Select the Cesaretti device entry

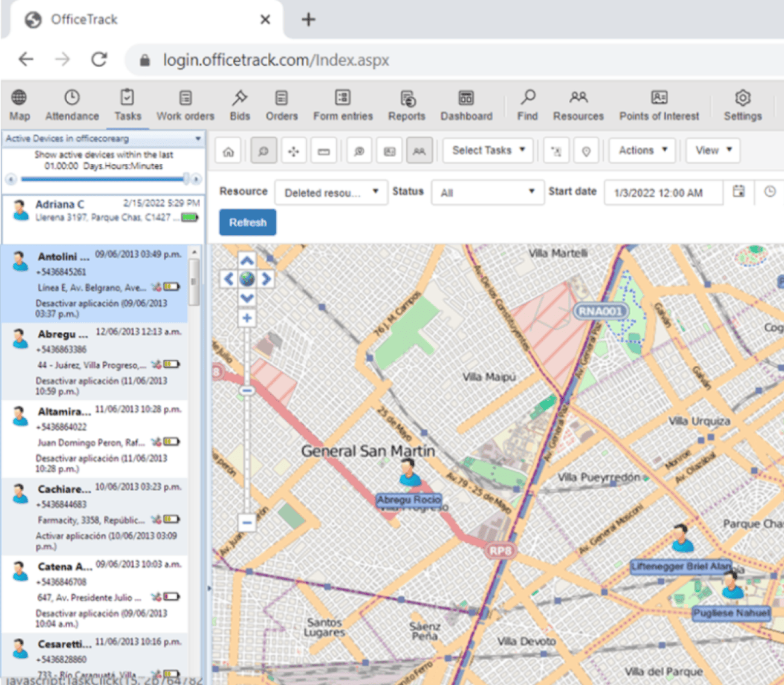click(x=95, y=657)
